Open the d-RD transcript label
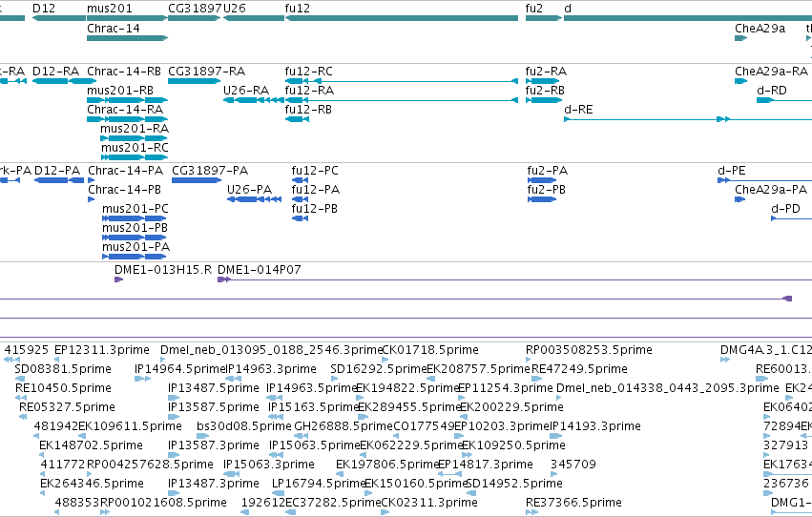This screenshot has width=812, height=517. tap(772, 91)
